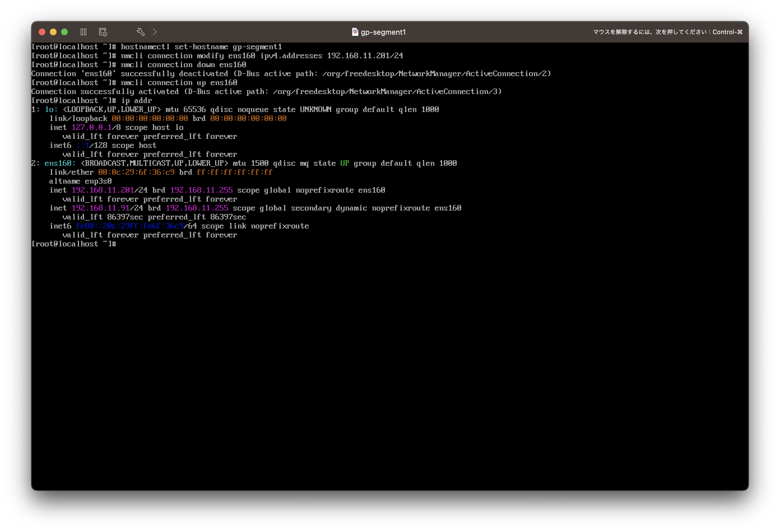The width and height of the screenshot is (780, 532).
Task: Minimize the VM window with yellow button
Action: (53, 32)
